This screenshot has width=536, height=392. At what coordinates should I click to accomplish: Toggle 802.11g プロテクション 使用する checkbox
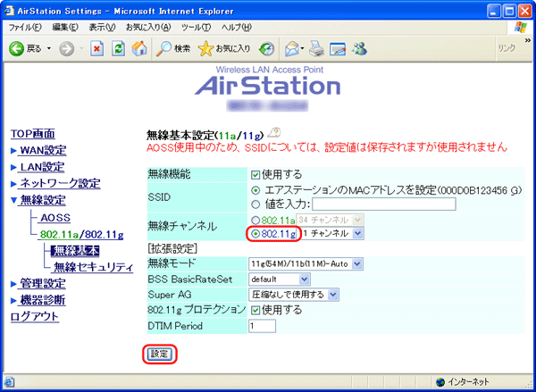pos(255,311)
